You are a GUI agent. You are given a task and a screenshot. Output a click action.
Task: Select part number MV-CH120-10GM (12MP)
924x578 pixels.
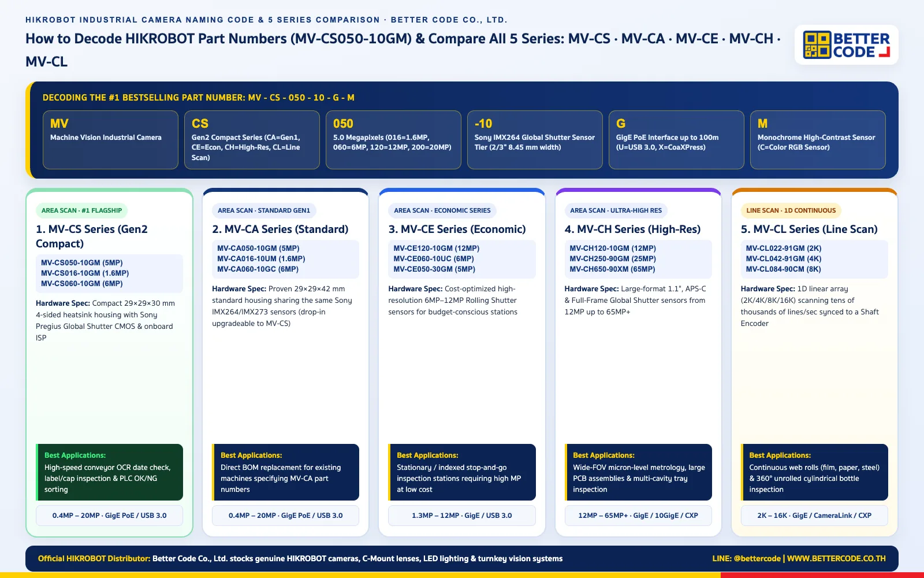[613, 248]
